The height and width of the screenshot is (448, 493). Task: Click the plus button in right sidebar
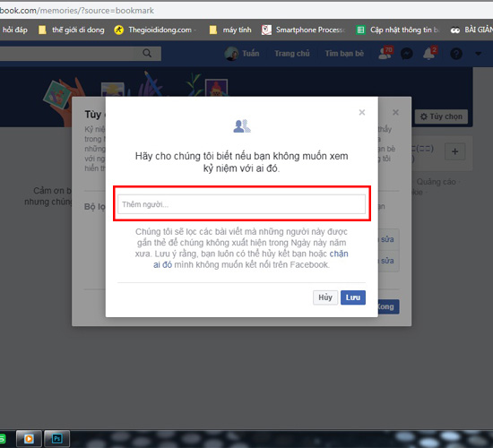tap(454, 151)
